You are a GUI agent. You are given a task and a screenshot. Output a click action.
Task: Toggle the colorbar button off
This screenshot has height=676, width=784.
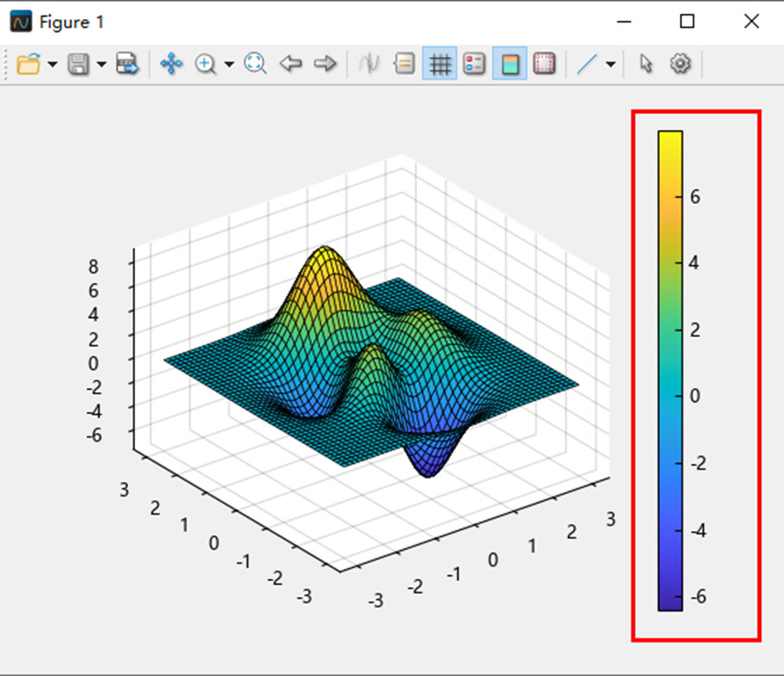509,63
